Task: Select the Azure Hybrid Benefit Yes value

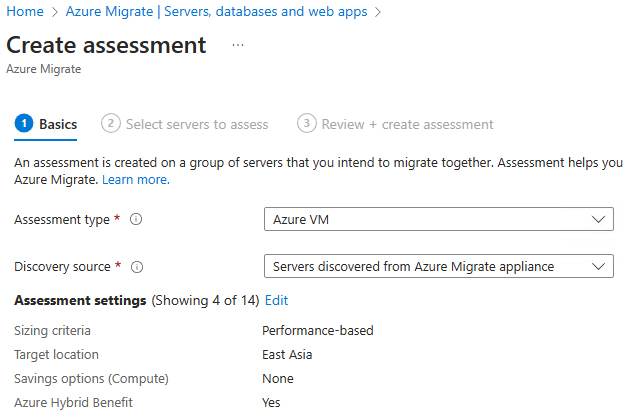Action: point(271,402)
